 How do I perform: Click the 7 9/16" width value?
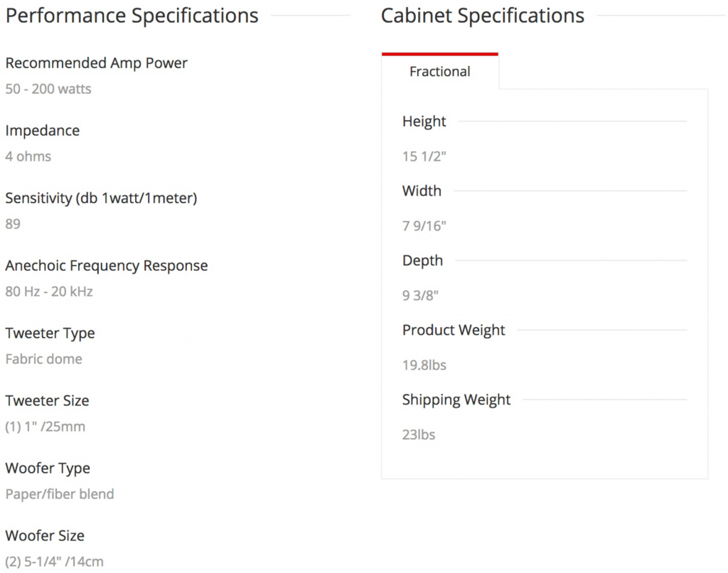424,226
